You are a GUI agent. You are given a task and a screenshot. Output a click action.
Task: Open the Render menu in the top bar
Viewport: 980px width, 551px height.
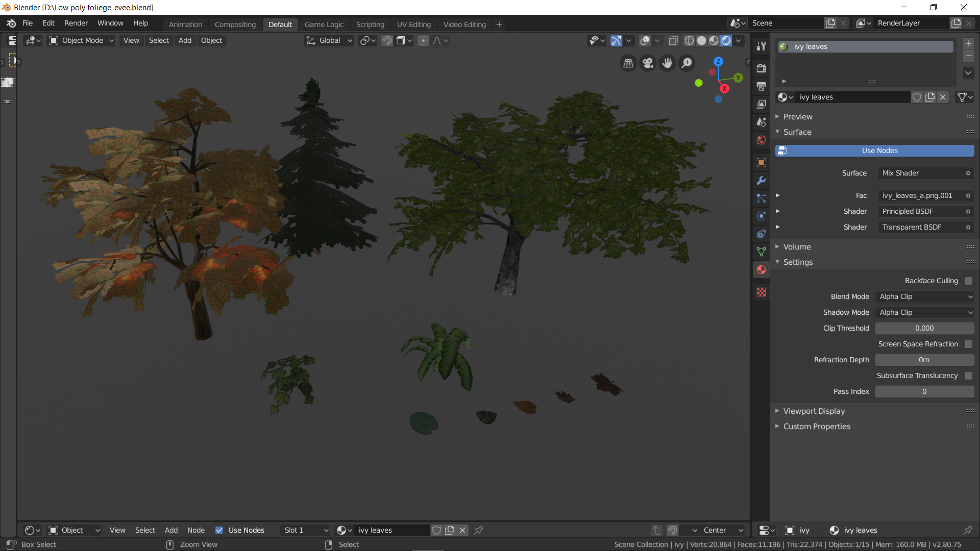coord(76,23)
